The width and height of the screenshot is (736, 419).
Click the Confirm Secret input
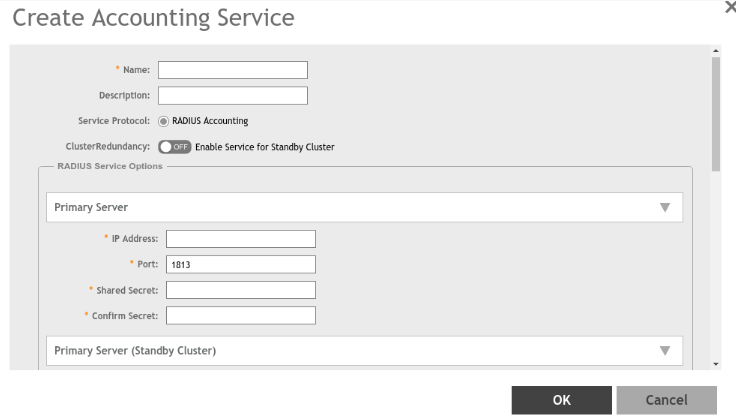[x=241, y=316]
